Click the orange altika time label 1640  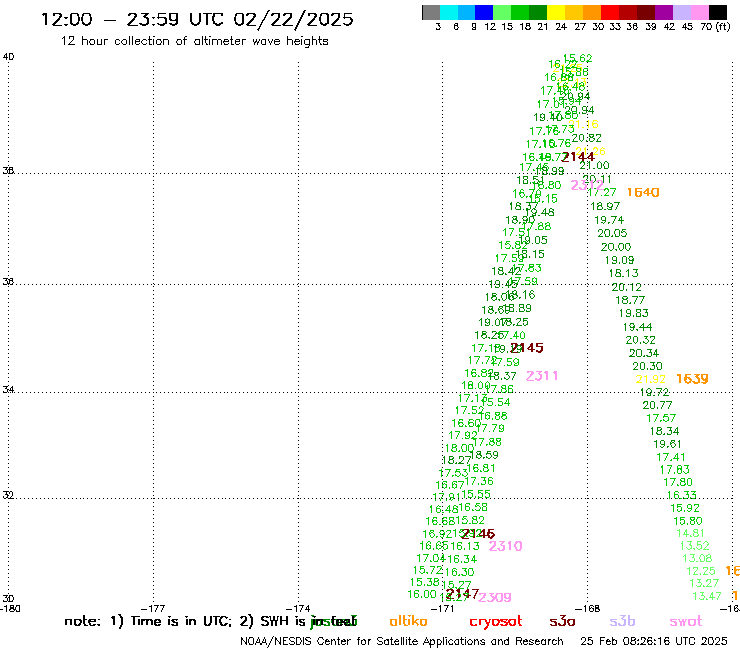coord(643,192)
